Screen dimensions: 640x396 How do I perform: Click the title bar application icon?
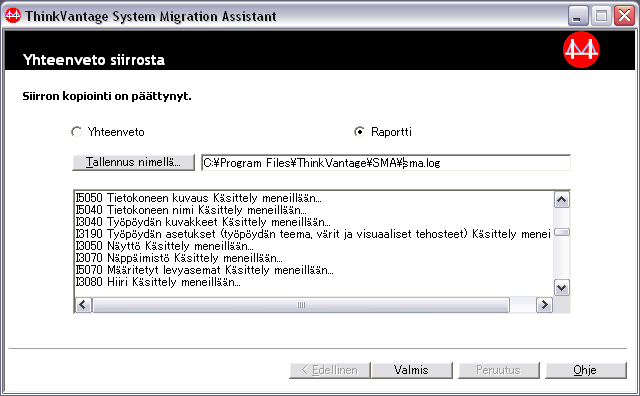click(x=13, y=16)
